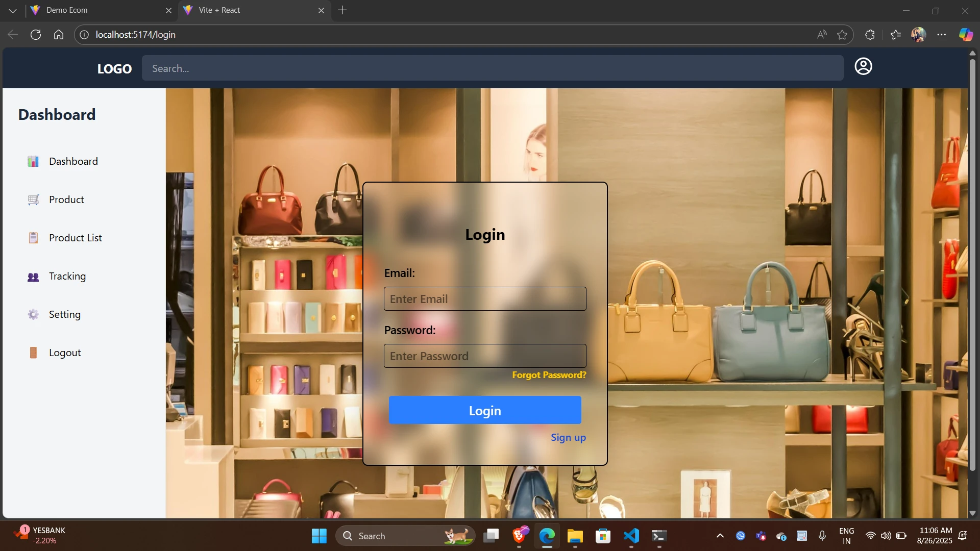Open Microsoft Store from the taskbar
Viewport: 980px width, 551px height.
pyautogui.click(x=603, y=536)
